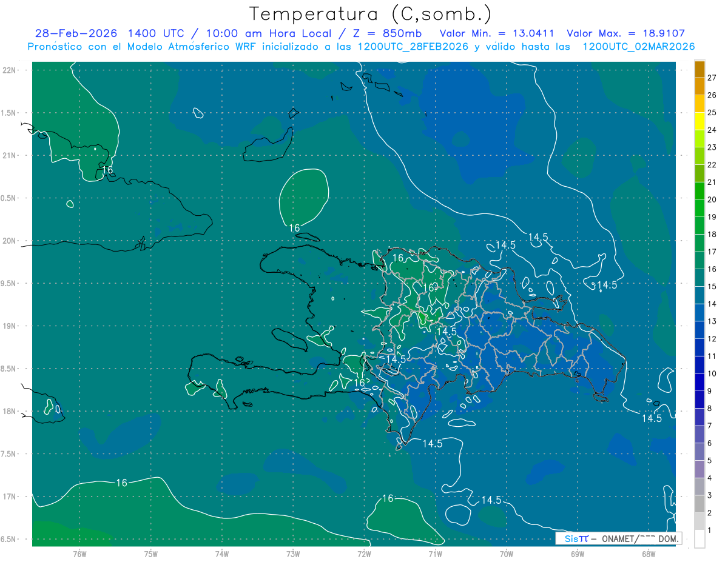The height and width of the screenshot is (562, 728).
Task: Click the ONAMET logo box on map
Action: pos(618,538)
